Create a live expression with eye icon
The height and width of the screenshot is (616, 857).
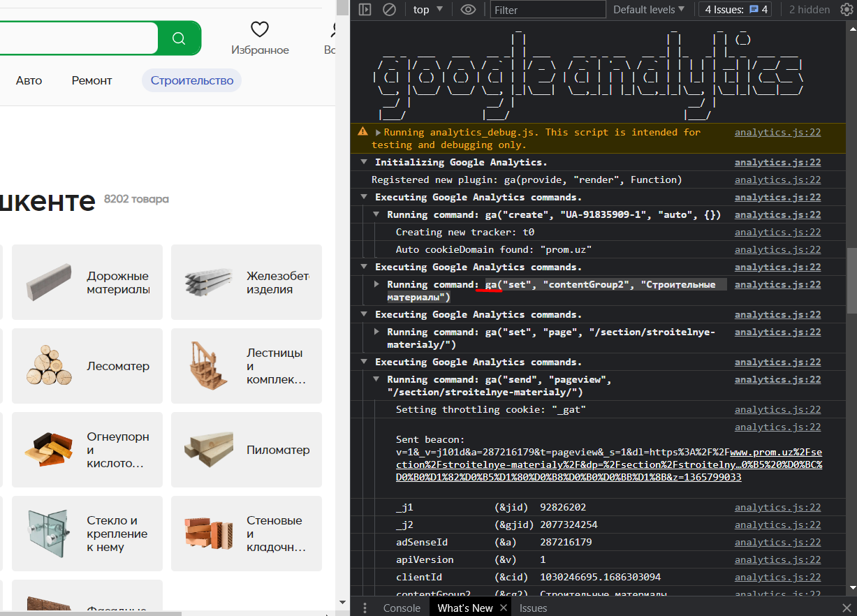point(468,9)
